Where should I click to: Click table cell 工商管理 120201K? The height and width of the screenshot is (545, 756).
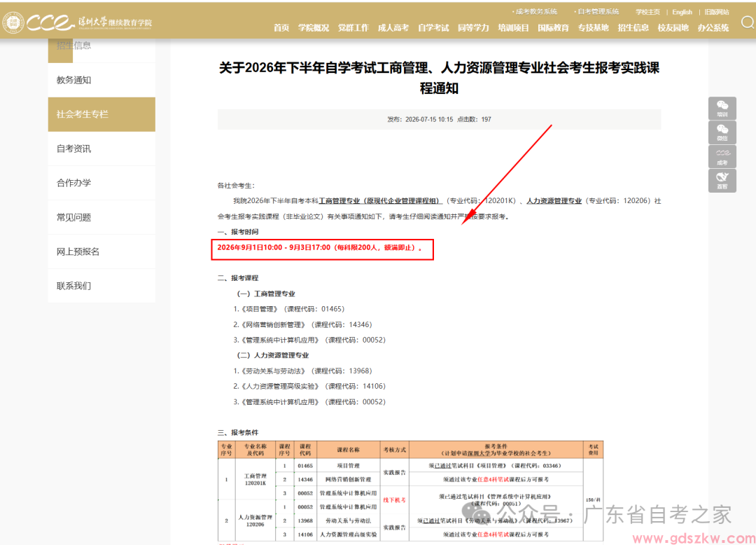pos(255,479)
